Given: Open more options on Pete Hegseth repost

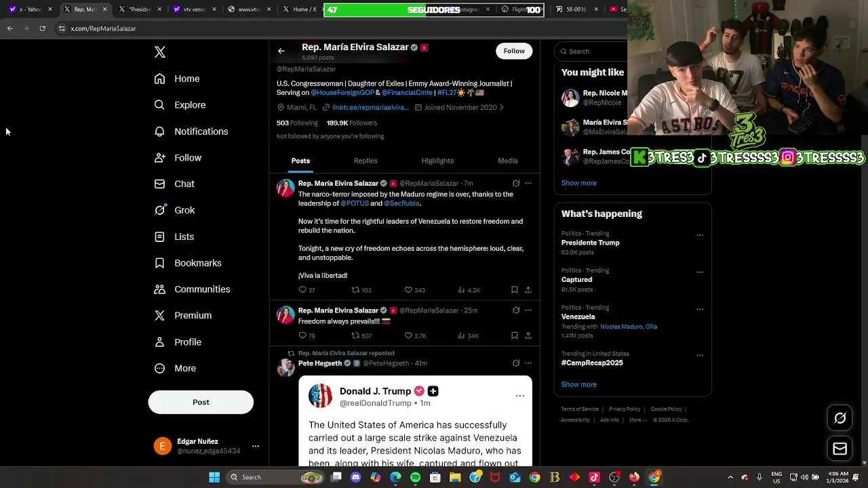Looking at the screenshot, I should click(528, 363).
